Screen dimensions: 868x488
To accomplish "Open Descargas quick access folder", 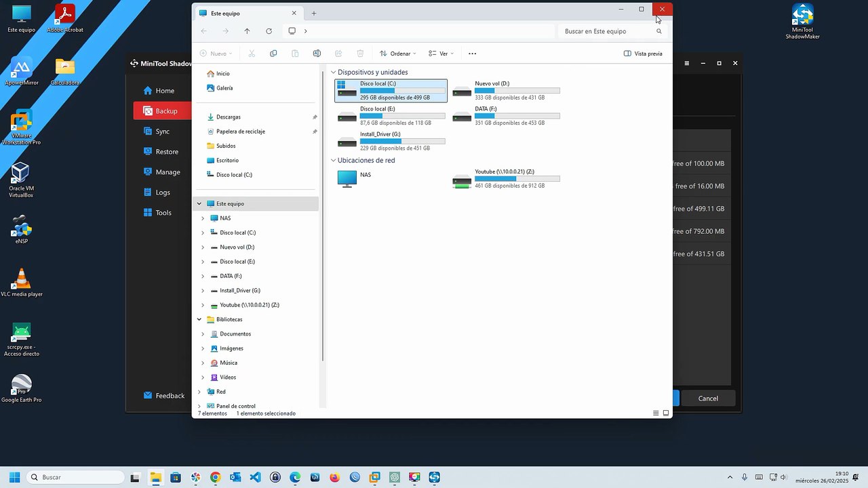I will [223, 117].
